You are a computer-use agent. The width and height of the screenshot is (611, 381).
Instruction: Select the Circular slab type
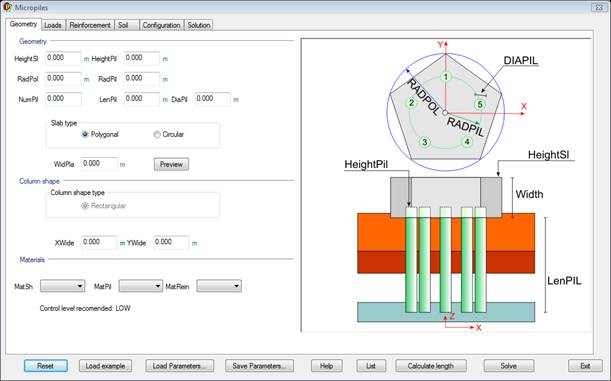point(157,134)
